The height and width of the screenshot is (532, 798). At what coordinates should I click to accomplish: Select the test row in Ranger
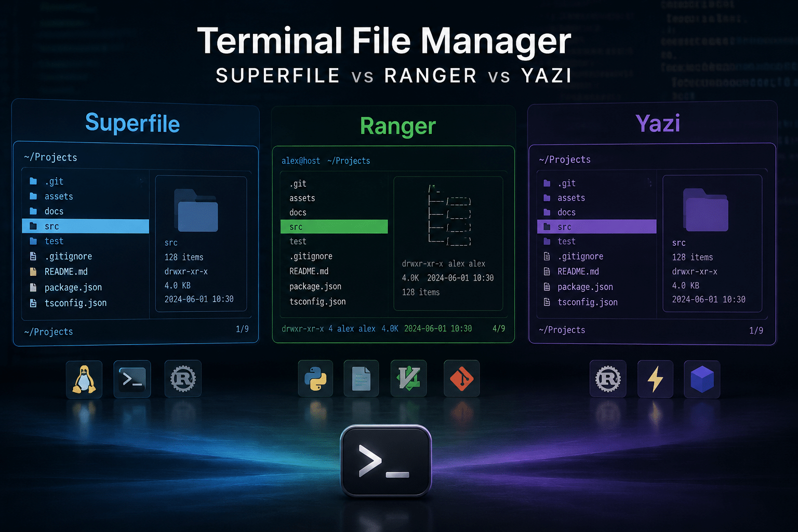[x=334, y=241]
